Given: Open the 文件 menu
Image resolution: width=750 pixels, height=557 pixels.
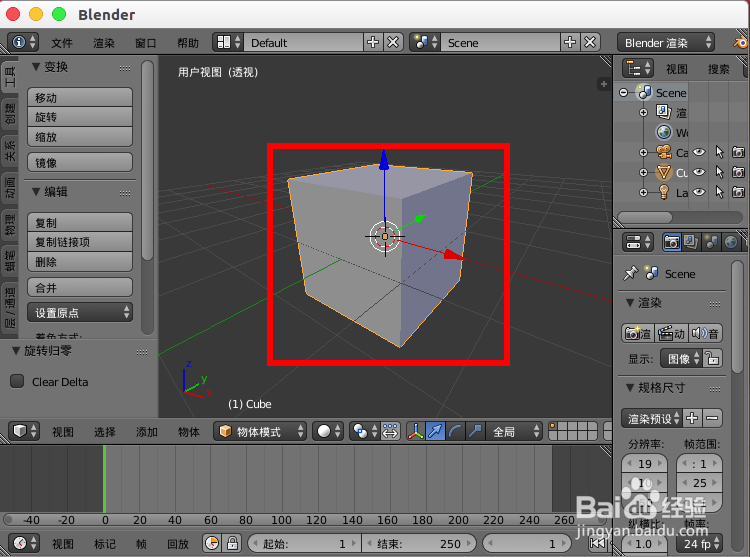Looking at the screenshot, I should (62, 43).
